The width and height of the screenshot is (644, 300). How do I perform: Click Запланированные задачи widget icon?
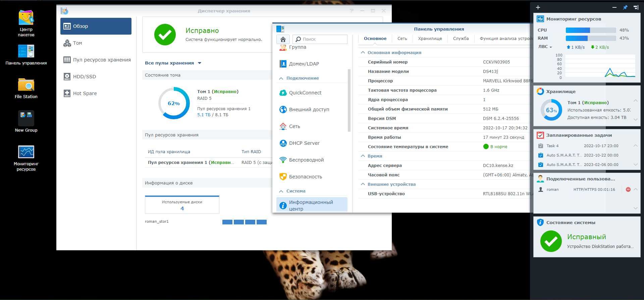[x=540, y=135]
